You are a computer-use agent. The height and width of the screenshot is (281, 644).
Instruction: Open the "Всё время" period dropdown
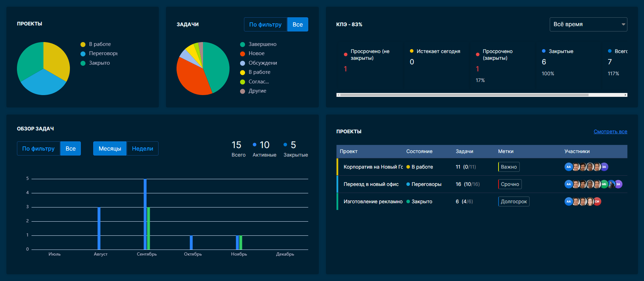click(588, 24)
